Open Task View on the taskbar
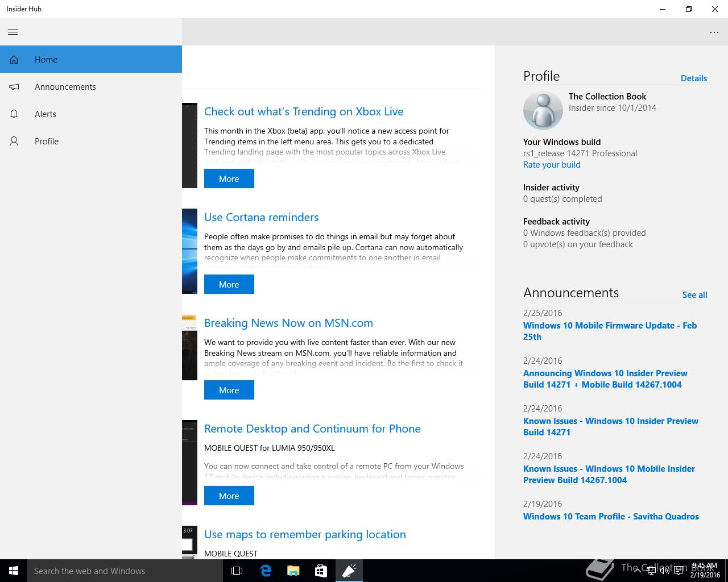Viewport: 728px width, 582px height. [x=237, y=571]
